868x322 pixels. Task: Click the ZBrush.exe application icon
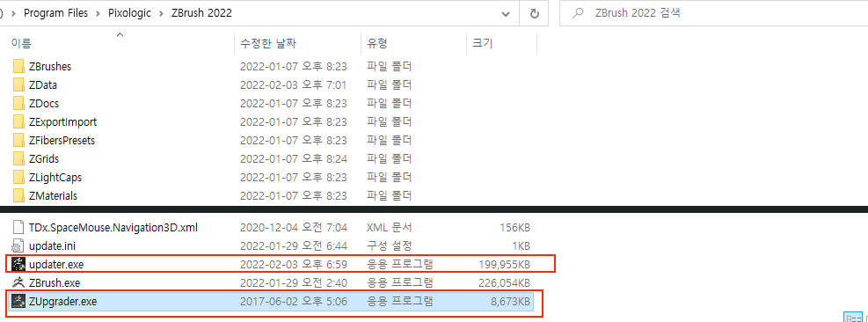click(18, 282)
